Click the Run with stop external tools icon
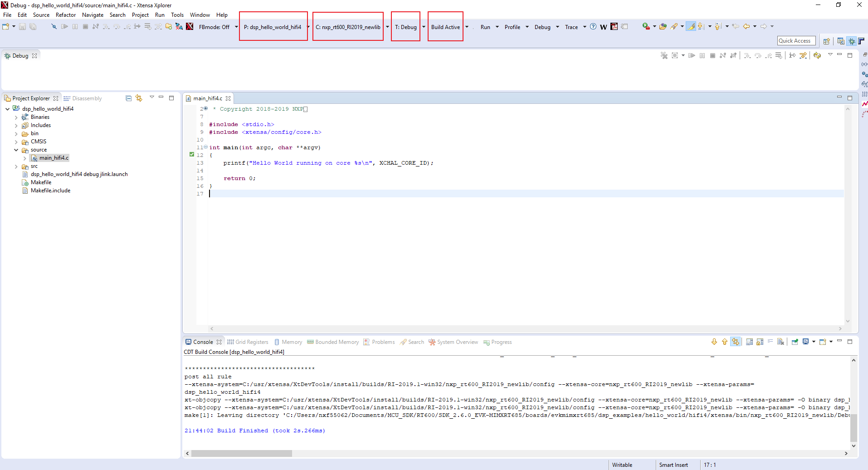Image resolution: width=868 pixels, height=470 pixels. (x=646, y=27)
